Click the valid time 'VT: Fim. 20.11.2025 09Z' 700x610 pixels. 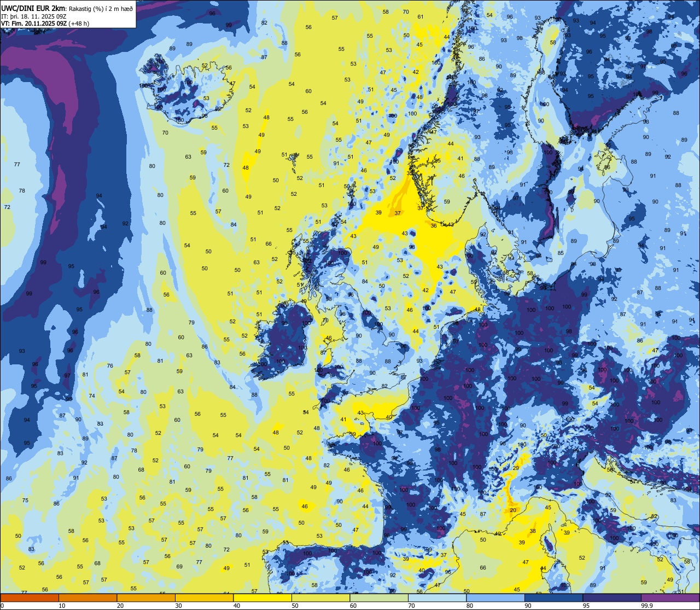click(34, 24)
